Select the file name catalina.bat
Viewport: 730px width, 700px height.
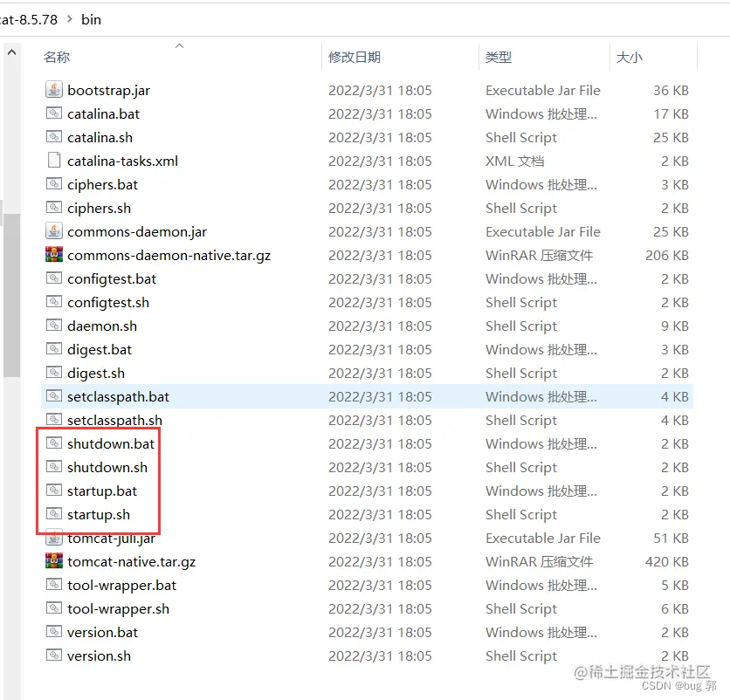[103, 114]
